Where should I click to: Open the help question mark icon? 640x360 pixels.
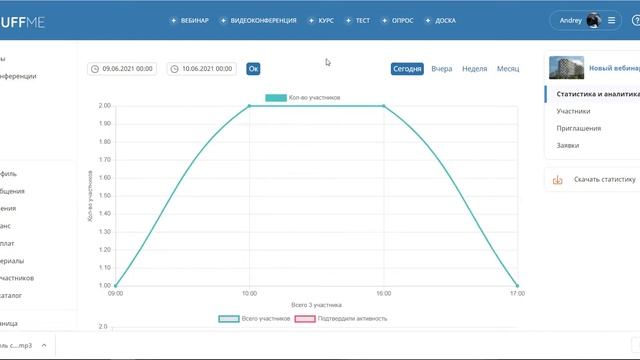pyautogui.click(x=636, y=20)
